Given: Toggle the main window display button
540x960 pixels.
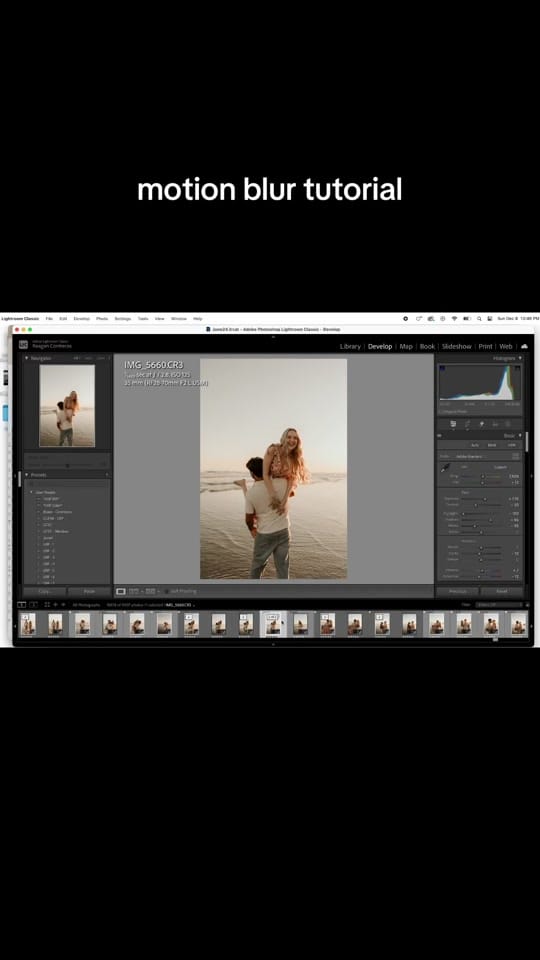Looking at the screenshot, I should click(x=21, y=605).
